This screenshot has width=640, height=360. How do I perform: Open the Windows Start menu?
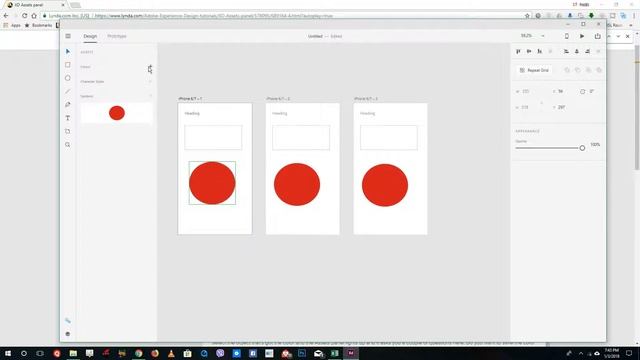tap(8, 353)
